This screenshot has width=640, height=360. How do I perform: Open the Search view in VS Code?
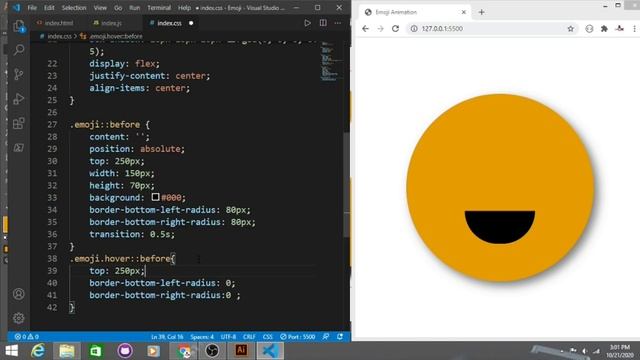click(x=19, y=50)
